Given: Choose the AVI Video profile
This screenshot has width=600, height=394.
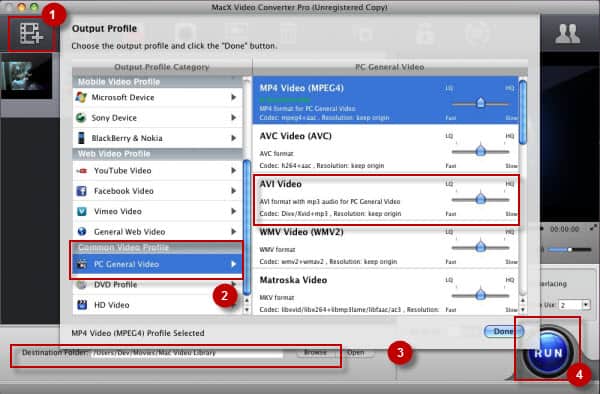Looking at the screenshot, I should point(385,199).
